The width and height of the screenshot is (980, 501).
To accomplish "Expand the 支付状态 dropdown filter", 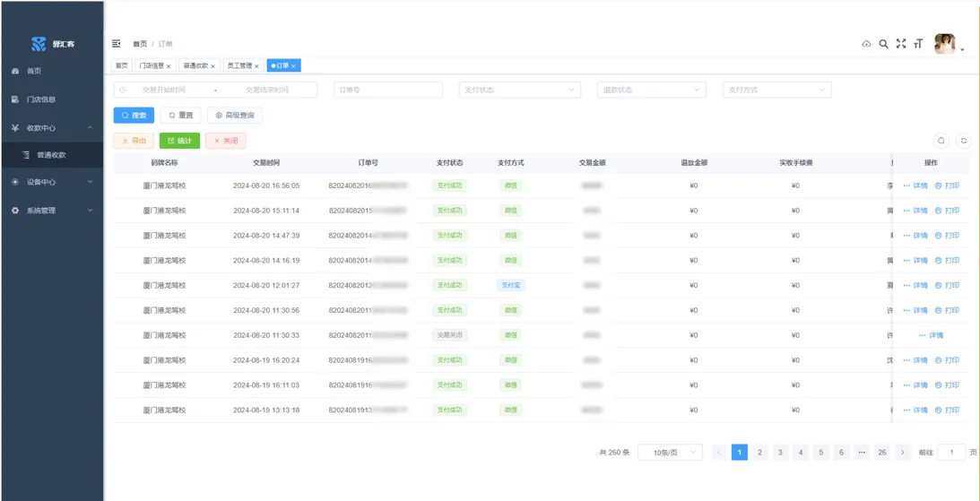I will (519, 90).
